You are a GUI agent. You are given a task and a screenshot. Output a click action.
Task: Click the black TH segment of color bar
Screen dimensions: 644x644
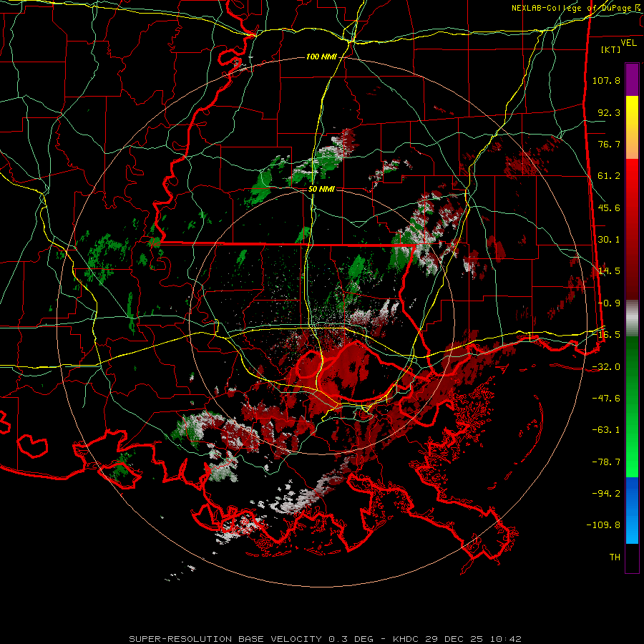coord(632,558)
